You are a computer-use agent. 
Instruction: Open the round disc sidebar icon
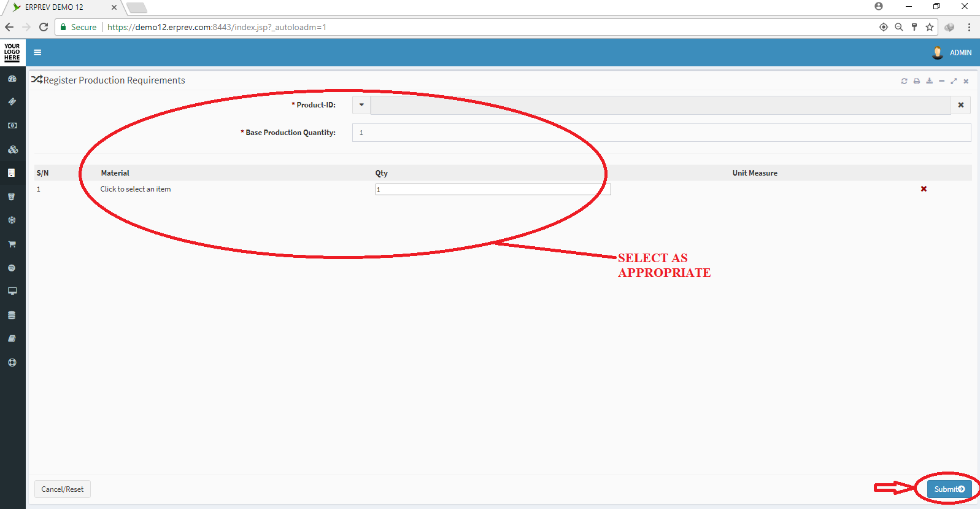pyautogui.click(x=12, y=268)
